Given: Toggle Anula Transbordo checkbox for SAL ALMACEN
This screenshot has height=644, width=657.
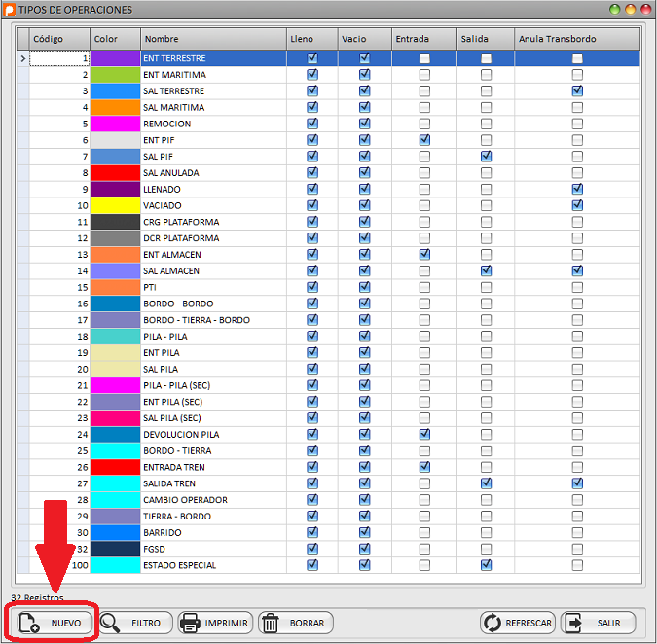Looking at the screenshot, I should [577, 270].
